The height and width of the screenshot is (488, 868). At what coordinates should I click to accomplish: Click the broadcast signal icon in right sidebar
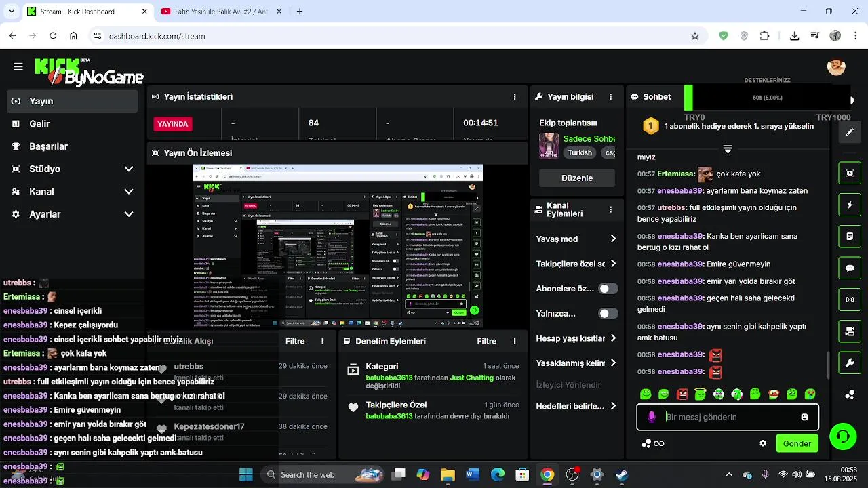click(x=850, y=300)
